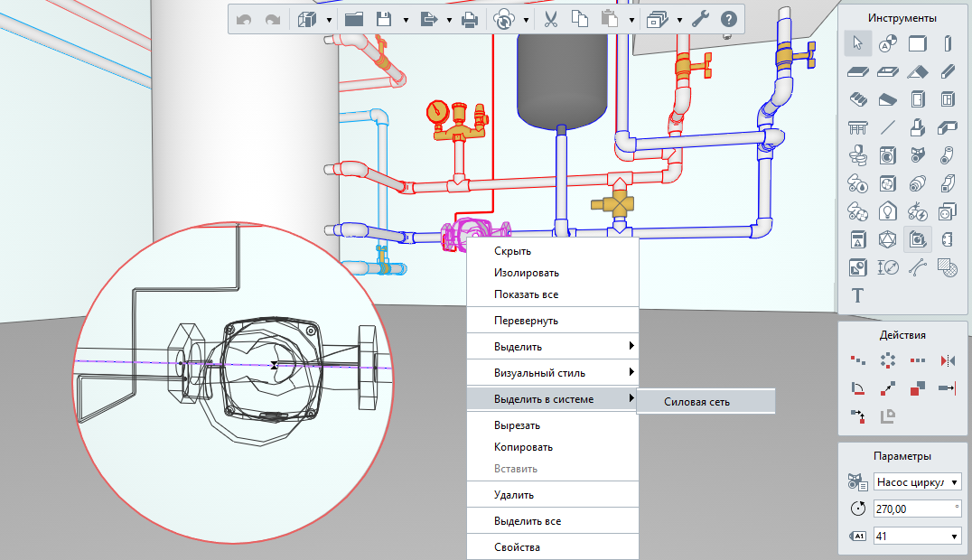Expand the "Визуальный стиль" submenu
Image resolution: width=972 pixels, height=560 pixels.
(552, 373)
